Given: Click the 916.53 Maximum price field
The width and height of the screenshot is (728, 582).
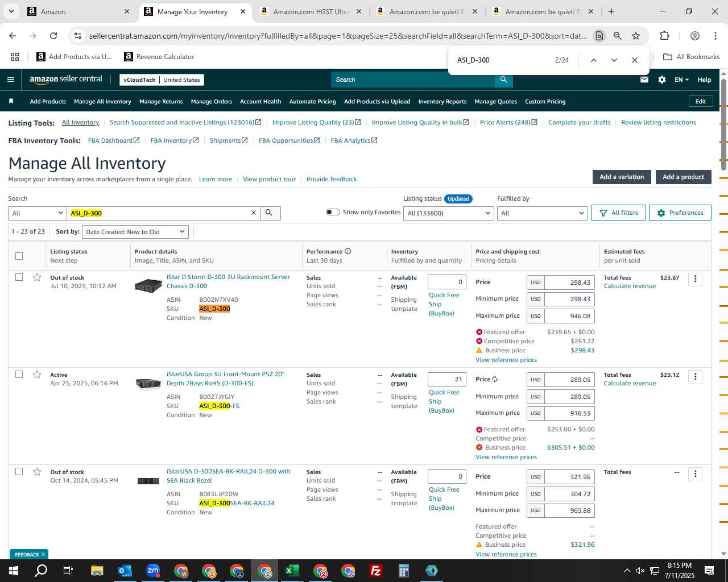Looking at the screenshot, I should coord(569,413).
